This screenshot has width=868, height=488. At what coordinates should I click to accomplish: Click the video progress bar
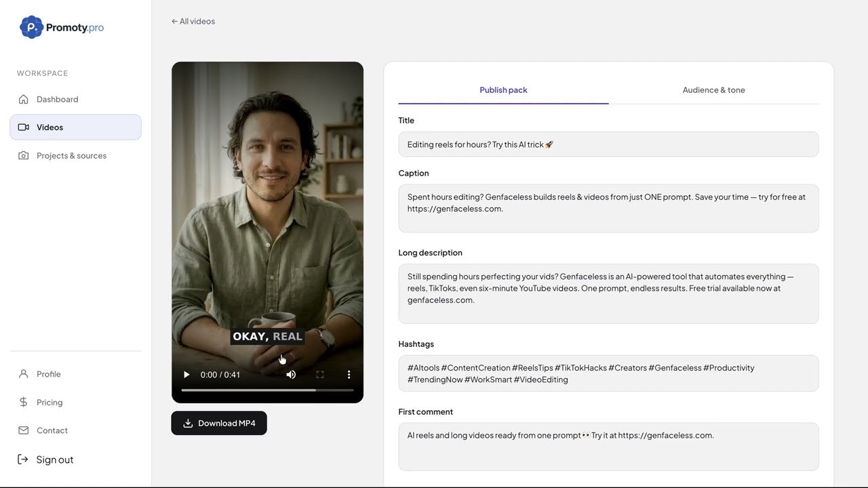(x=267, y=390)
